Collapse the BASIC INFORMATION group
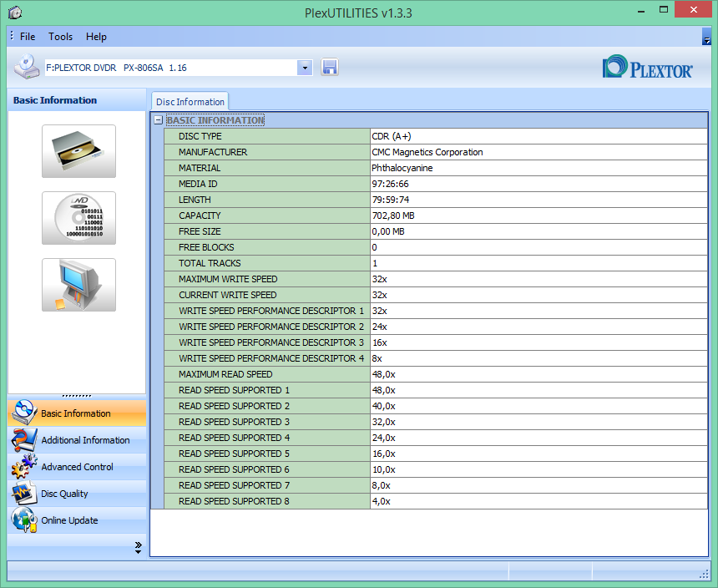The height and width of the screenshot is (588, 718). click(x=159, y=120)
